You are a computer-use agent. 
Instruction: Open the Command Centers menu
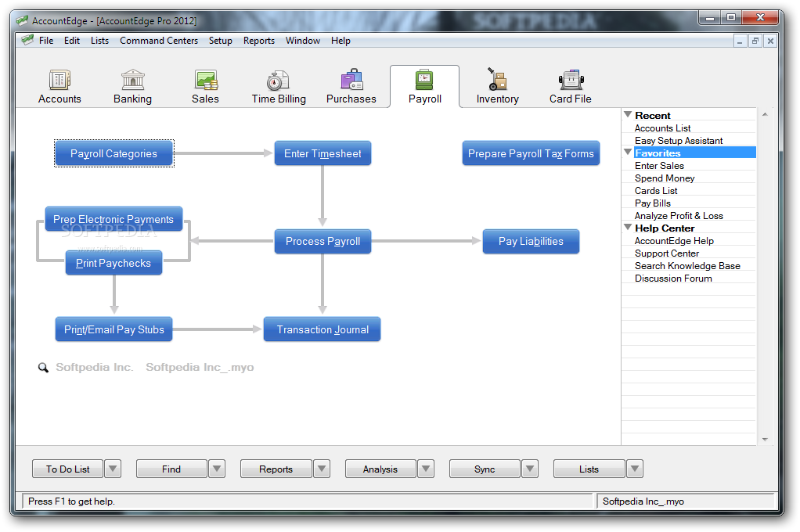[x=159, y=41]
